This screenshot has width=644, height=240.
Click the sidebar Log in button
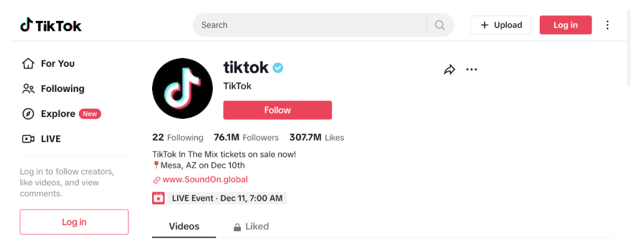tap(74, 222)
